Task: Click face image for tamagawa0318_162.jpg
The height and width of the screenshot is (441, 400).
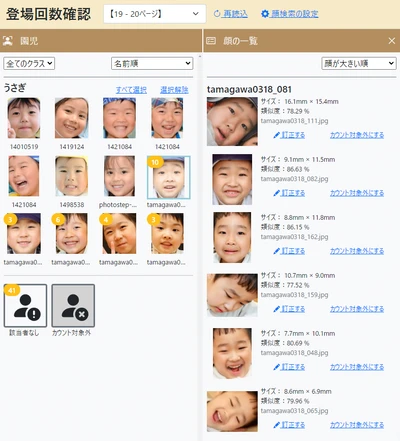Action: point(232,237)
